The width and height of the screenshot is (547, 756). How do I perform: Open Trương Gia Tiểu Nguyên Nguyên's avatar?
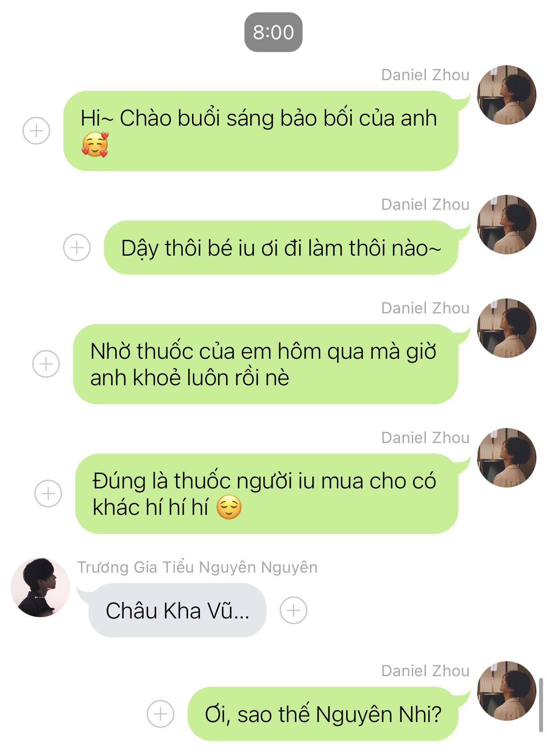[x=40, y=587]
